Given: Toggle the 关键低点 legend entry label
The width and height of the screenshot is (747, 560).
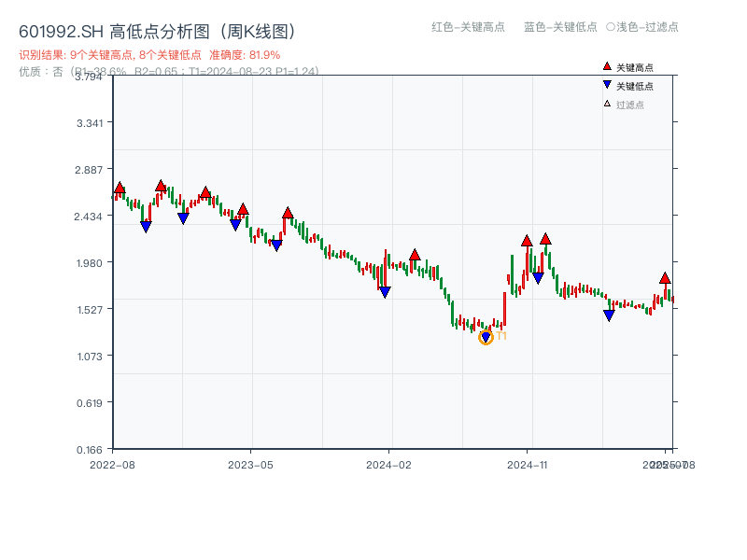Looking at the screenshot, I should point(635,86).
